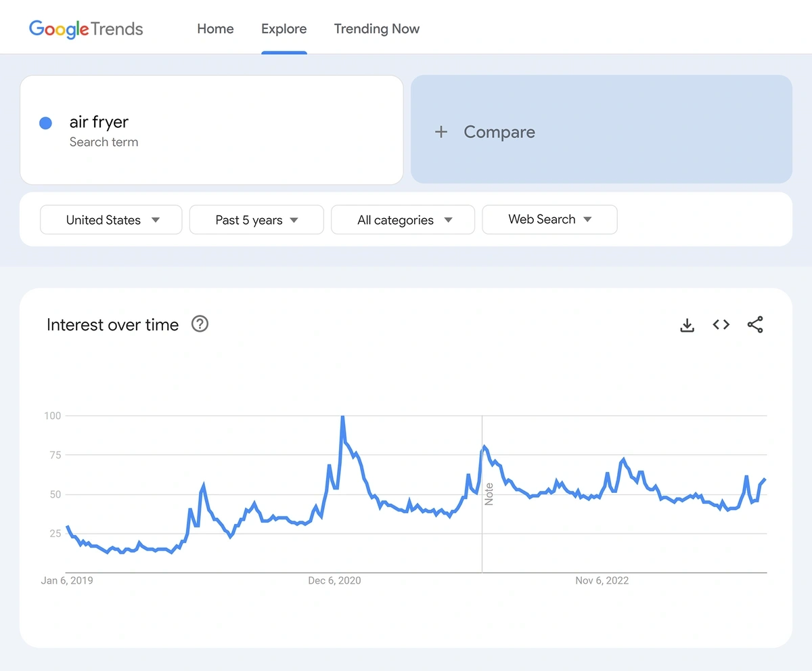The height and width of the screenshot is (671, 812).
Task: Click the plus icon in Compare box
Action: 441,132
